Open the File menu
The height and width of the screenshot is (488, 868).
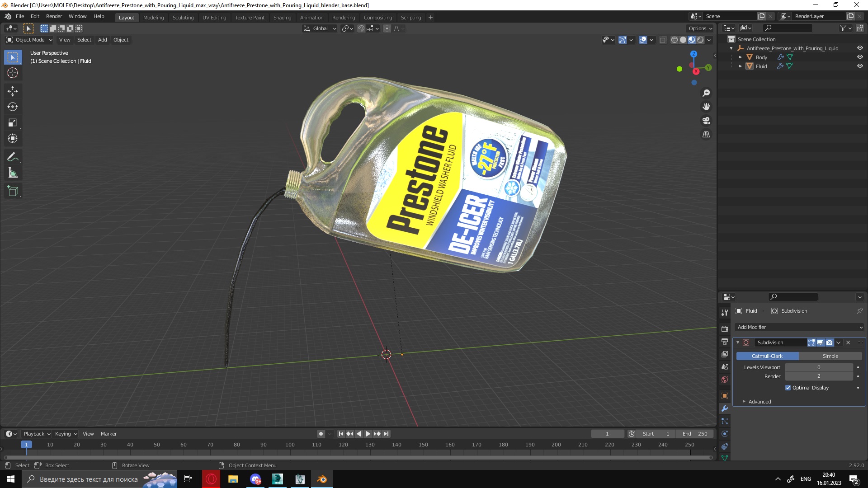(20, 16)
